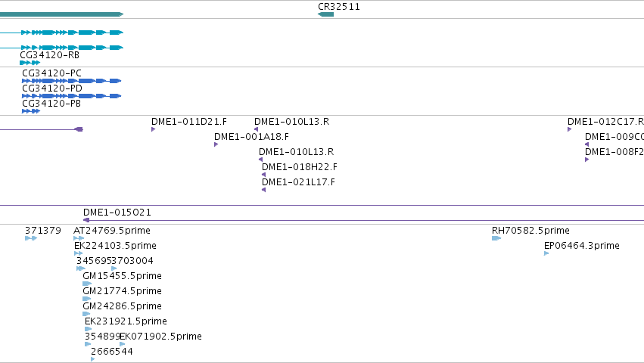The width and height of the screenshot is (644, 363).
Task: Select the glyph under GM21774.5prime
Action: 87,299
